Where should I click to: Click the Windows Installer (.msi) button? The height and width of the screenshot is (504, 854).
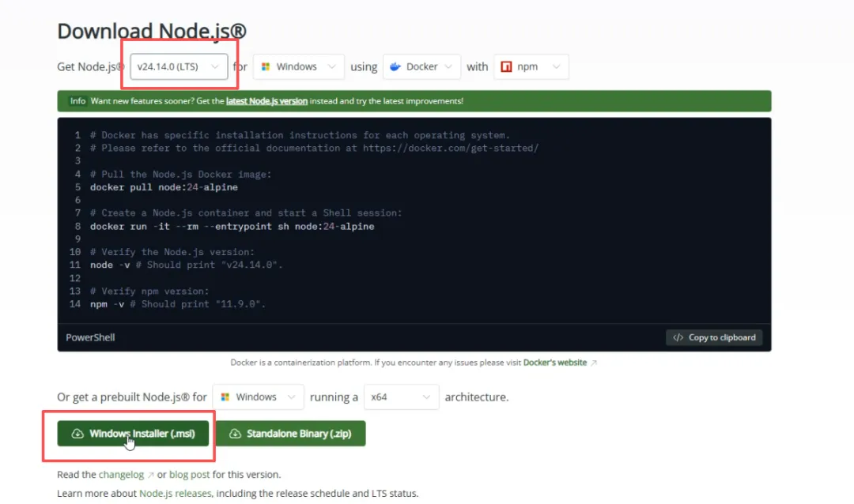133,433
